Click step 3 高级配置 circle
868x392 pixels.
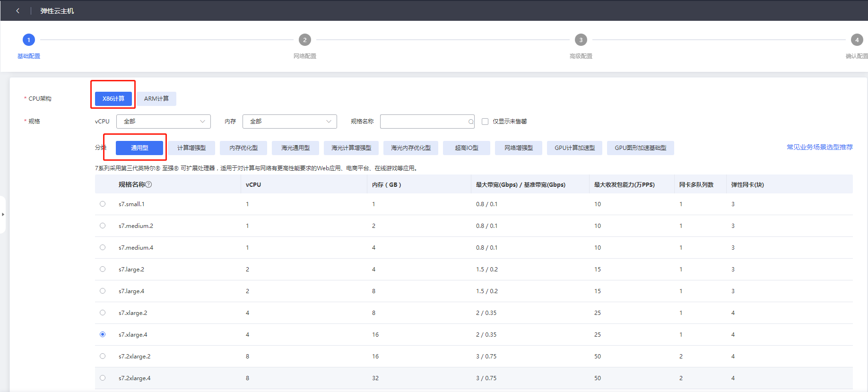coord(581,40)
